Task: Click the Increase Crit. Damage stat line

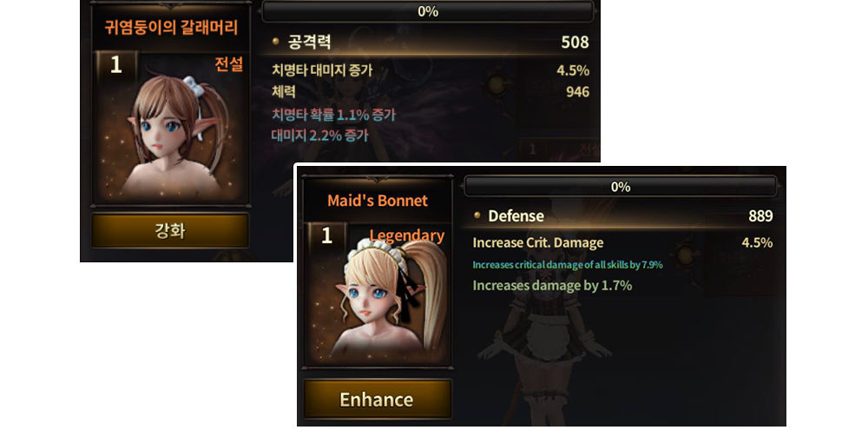Action: pos(622,242)
